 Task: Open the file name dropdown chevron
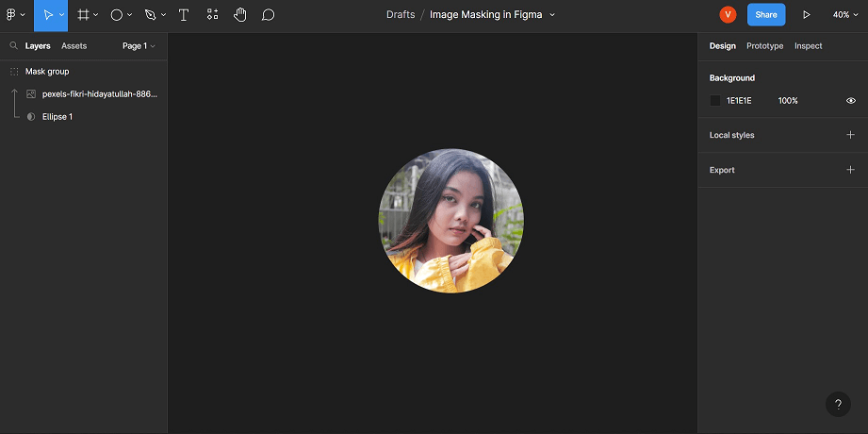552,15
